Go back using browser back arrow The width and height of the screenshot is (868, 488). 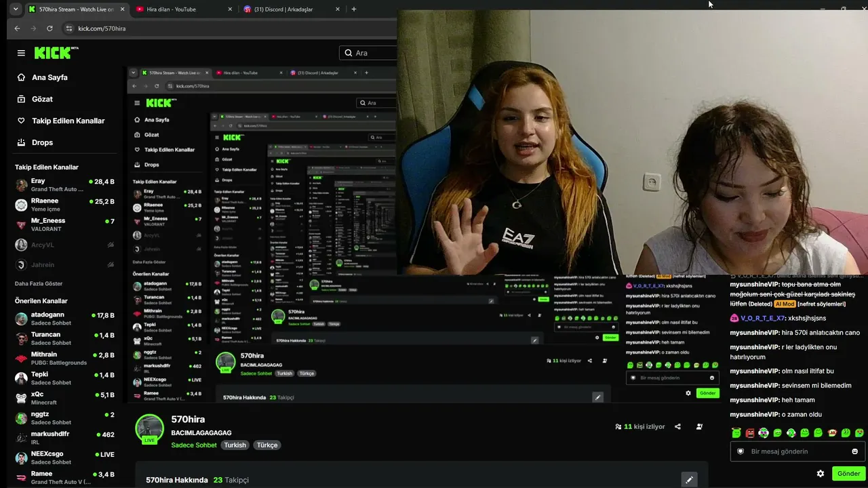(x=17, y=28)
